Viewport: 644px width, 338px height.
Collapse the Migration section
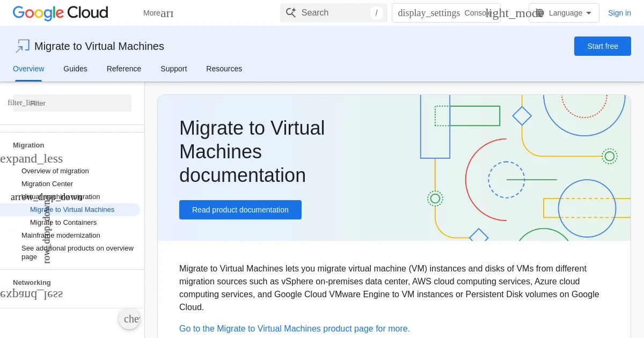(31, 158)
